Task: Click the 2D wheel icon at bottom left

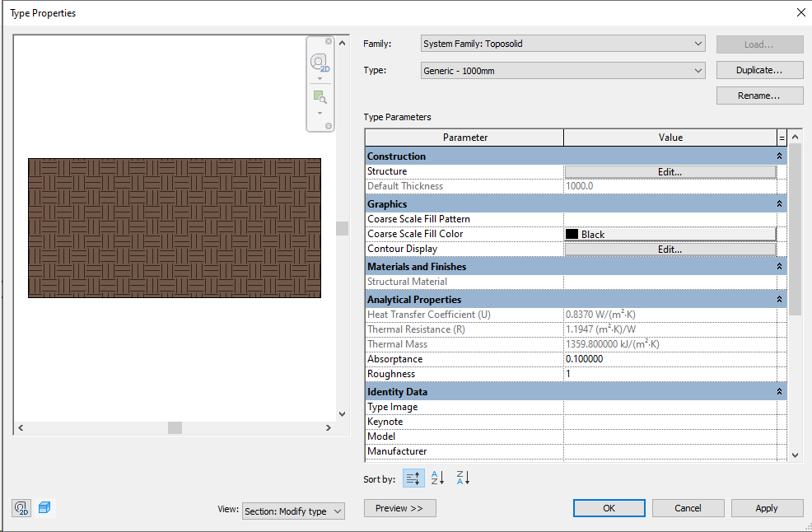Action: tap(21, 507)
